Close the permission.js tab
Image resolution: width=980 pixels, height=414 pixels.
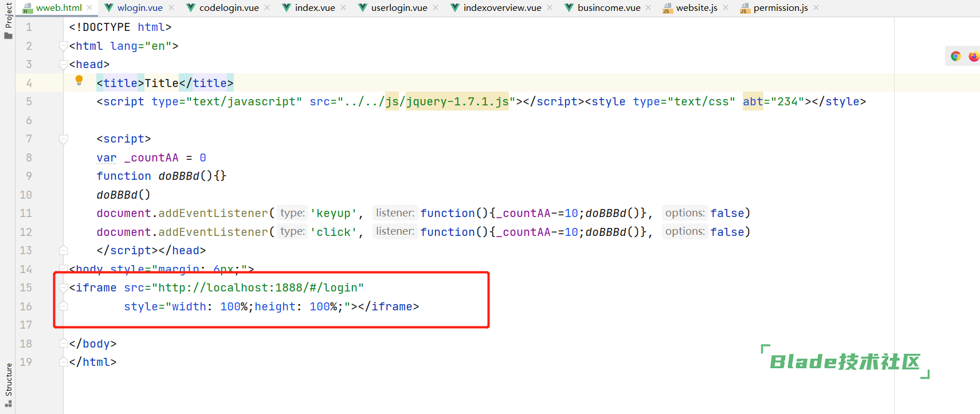(x=816, y=8)
